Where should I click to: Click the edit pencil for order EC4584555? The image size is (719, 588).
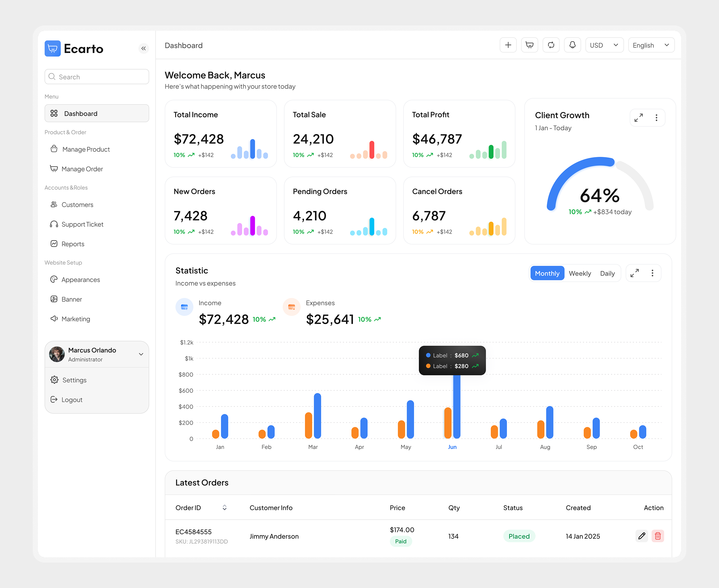pyautogui.click(x=642, y=536)
